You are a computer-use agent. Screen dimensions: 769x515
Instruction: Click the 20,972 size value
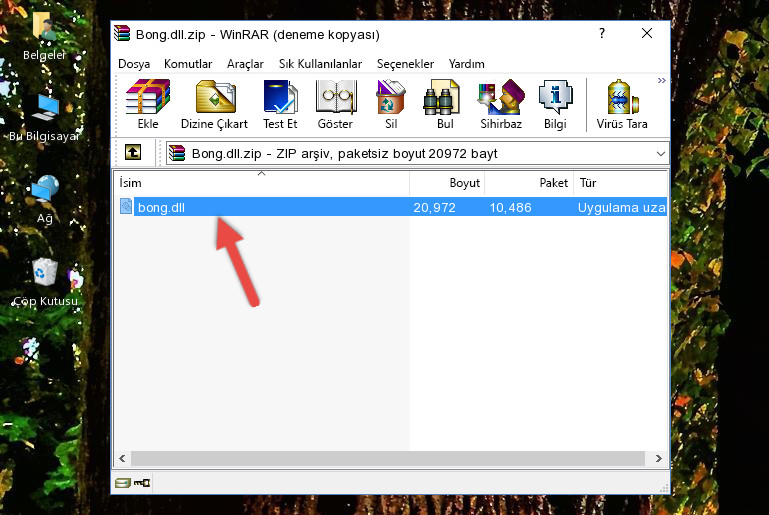435,207
